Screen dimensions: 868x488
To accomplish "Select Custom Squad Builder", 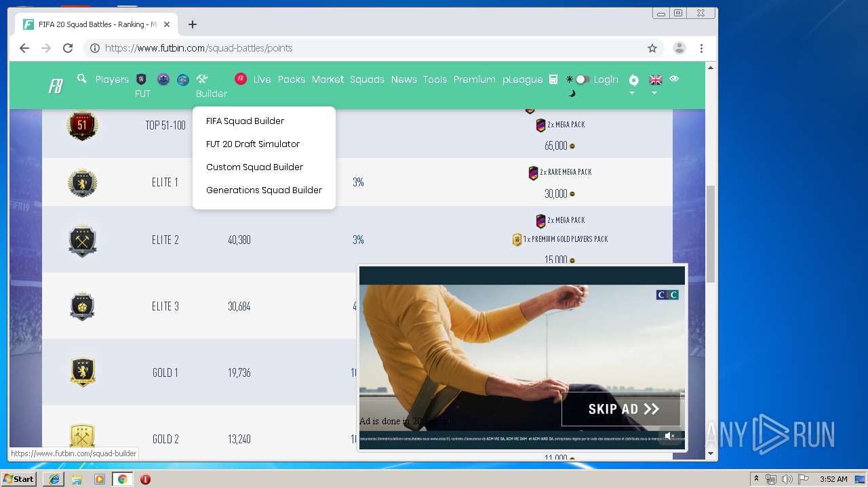I will coord(254,167).
